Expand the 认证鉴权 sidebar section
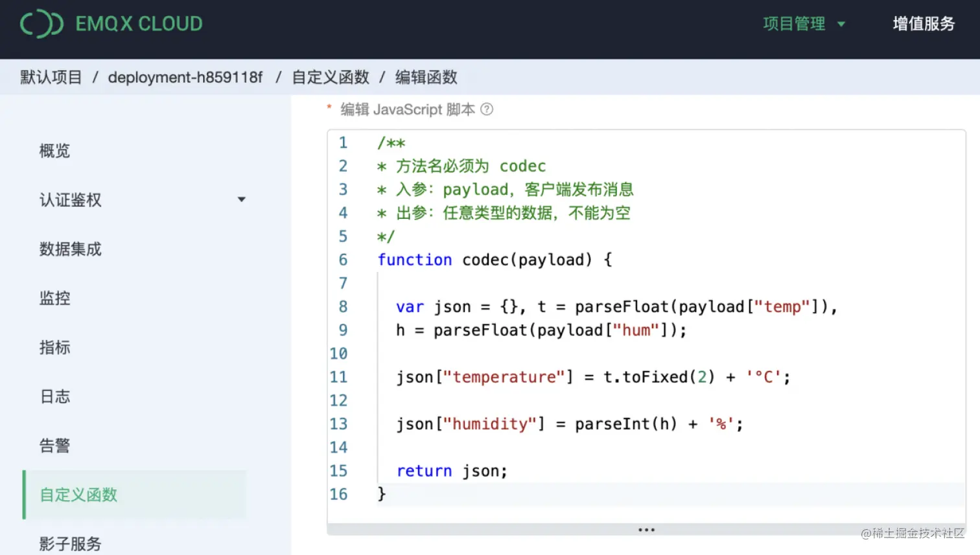Image resolution: width=980 pixels, height=555 pixels. click(69, 200)
